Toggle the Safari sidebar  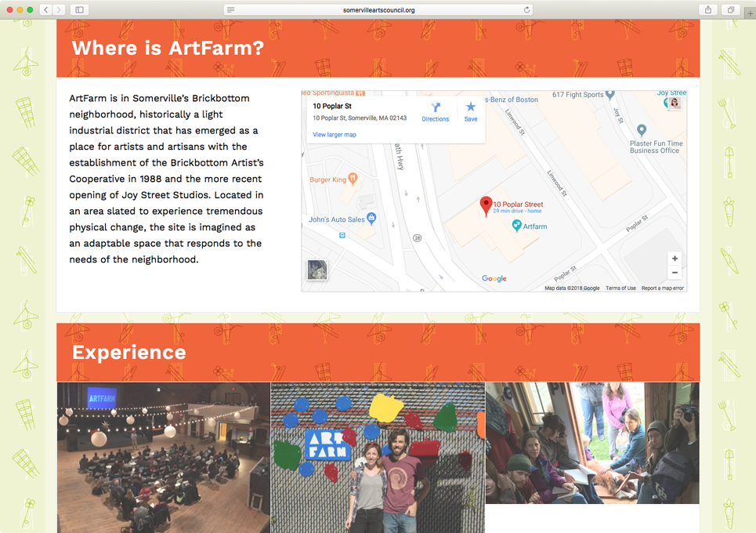coord(79,9)
